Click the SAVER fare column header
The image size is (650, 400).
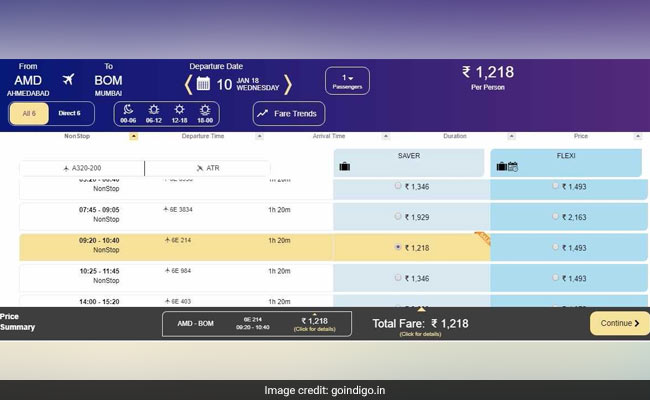pyautogui.click(x=409, y=162)
